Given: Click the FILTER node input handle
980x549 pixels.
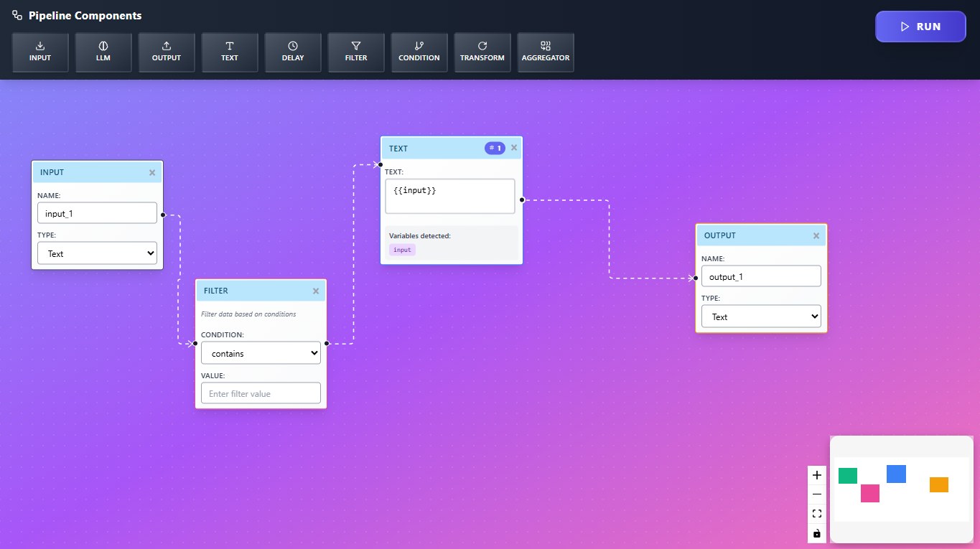Looking at the screenshot, I should pos(195,344).
